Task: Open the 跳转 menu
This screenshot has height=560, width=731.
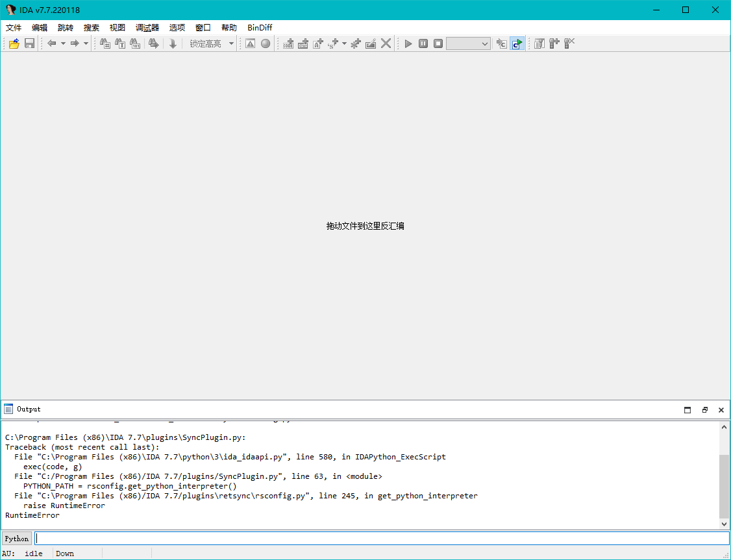Action: click(x=66, y=27)
